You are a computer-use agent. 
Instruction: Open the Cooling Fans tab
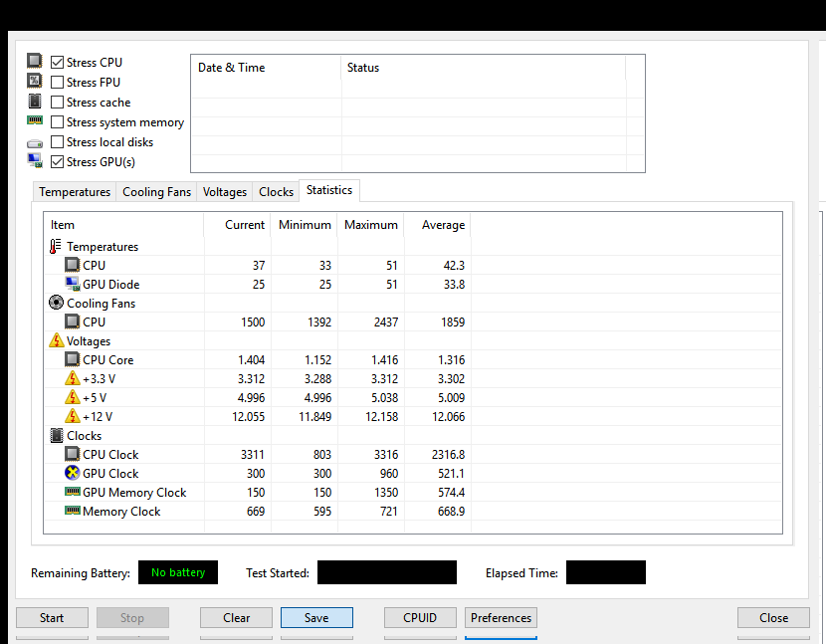156,192
